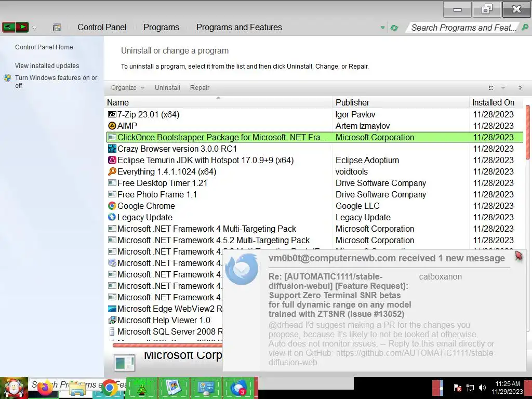Click the Uninstall toolbar button
Screen dimensions: 532x399
click(167, 88)
